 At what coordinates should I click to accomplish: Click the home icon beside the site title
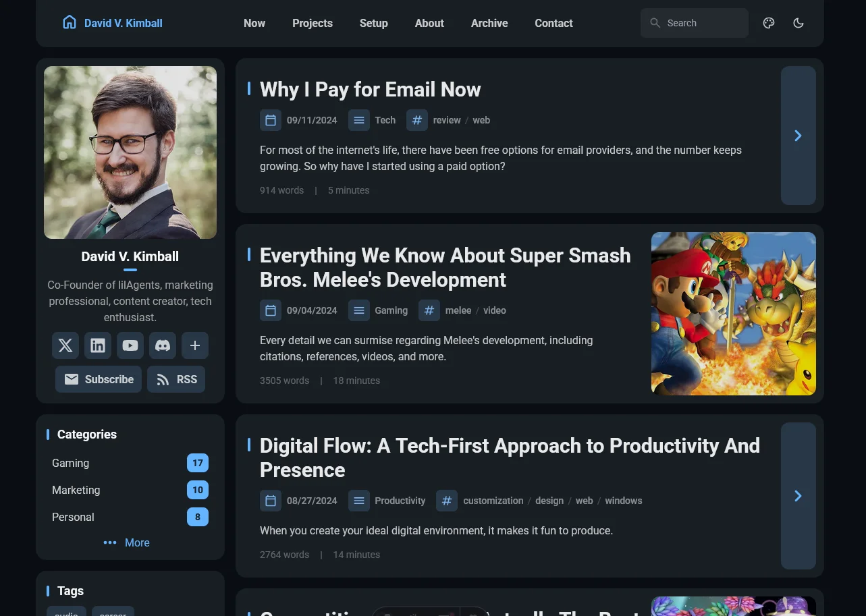70,22
